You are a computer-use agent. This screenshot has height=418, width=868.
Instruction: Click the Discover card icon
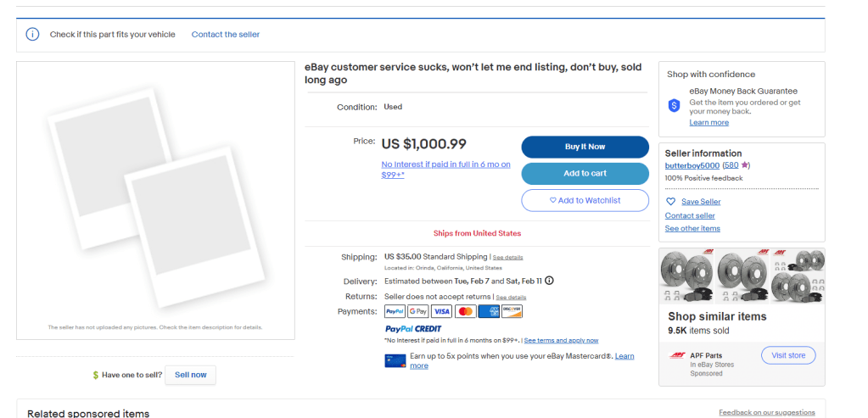pos(512,311)
